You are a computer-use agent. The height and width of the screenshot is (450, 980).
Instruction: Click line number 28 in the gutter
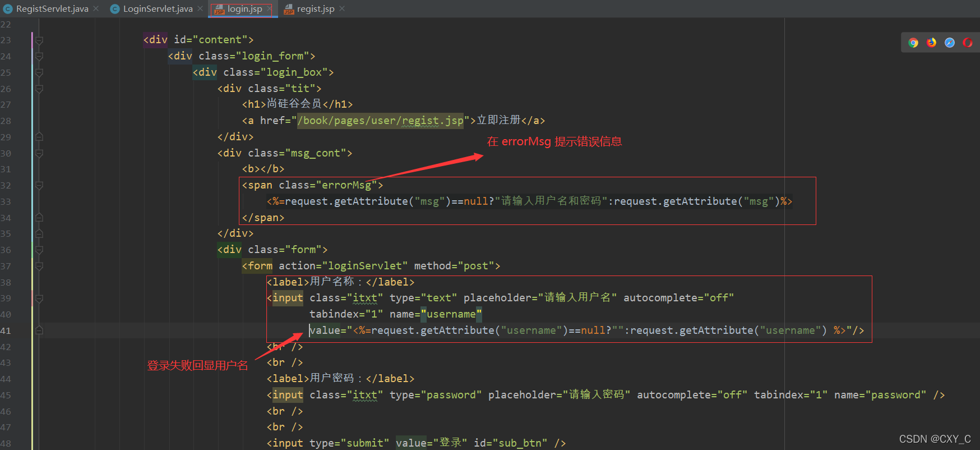pyautogui.click(x=6, y=121)
